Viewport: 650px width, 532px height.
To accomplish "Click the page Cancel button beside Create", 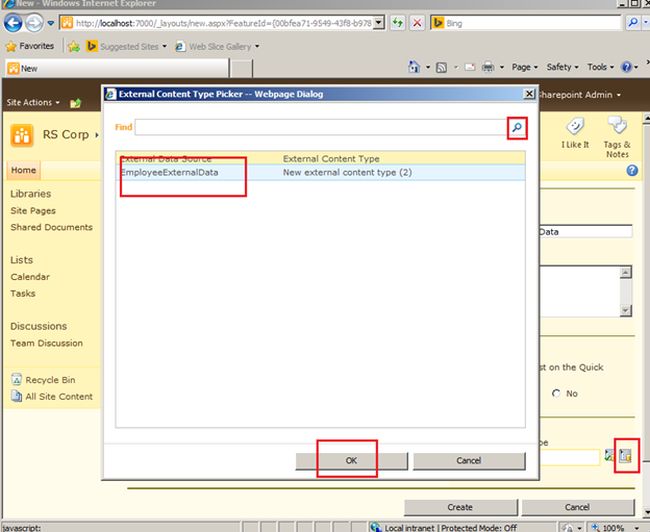I will 577,507.
